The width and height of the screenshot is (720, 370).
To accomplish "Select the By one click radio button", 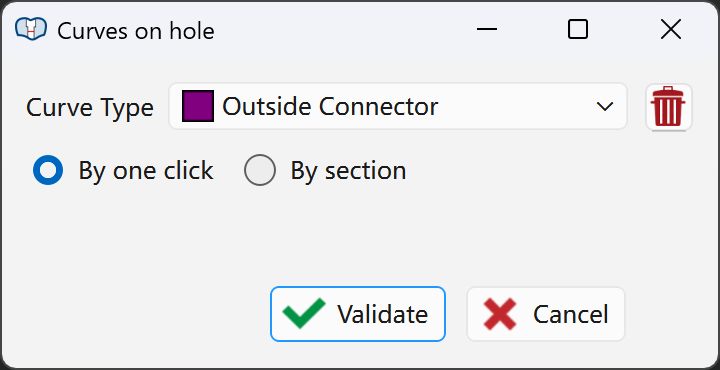I will 48,170.
